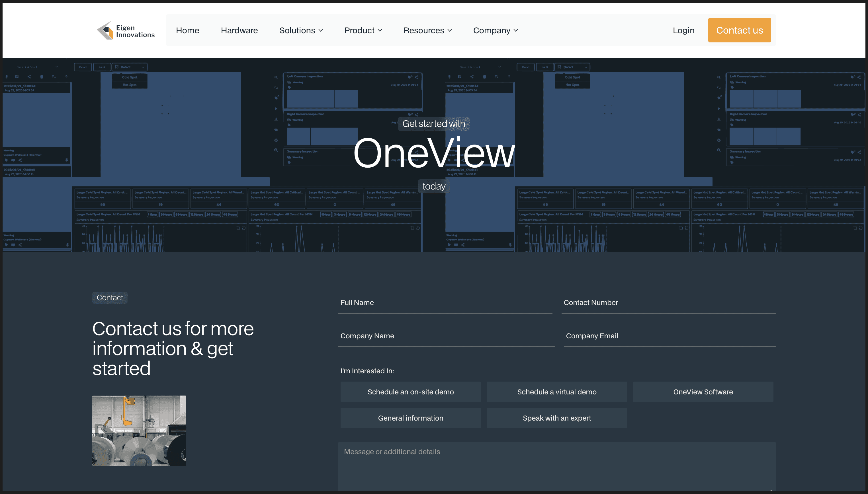The height and width of the screenshot is (494, 868).
Task: Click the factory robot thumbnail image
Action: [x=139, y=431]
